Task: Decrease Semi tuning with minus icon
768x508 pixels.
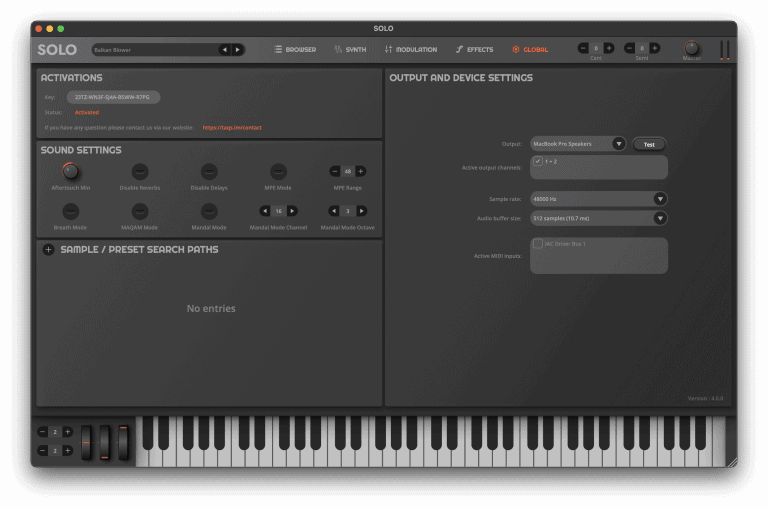Action: pos(629,48)
